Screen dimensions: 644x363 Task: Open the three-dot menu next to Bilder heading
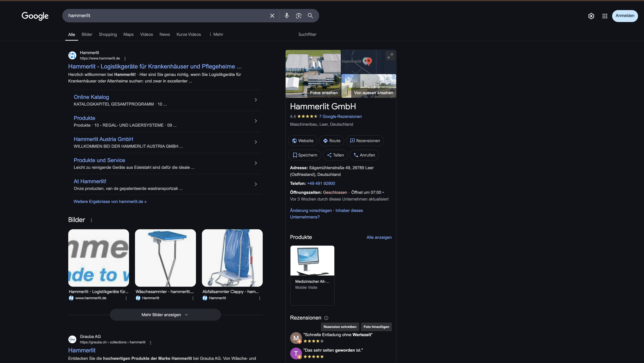(x=92, y=220)
